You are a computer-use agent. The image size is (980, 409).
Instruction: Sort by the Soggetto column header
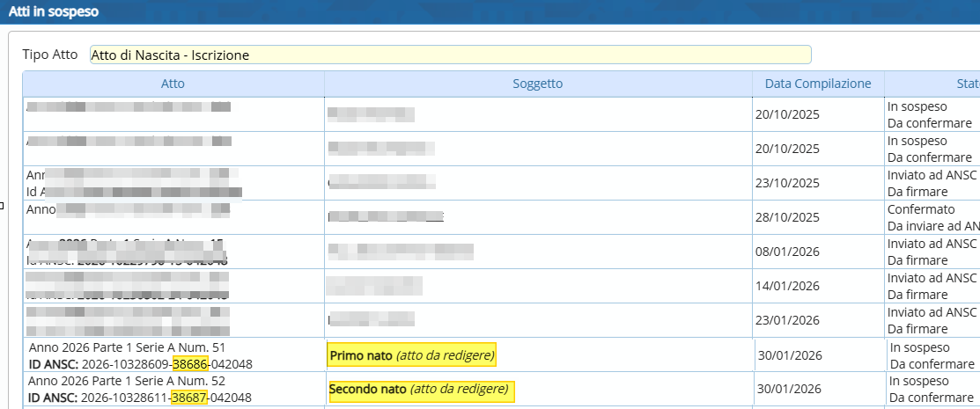537,84
